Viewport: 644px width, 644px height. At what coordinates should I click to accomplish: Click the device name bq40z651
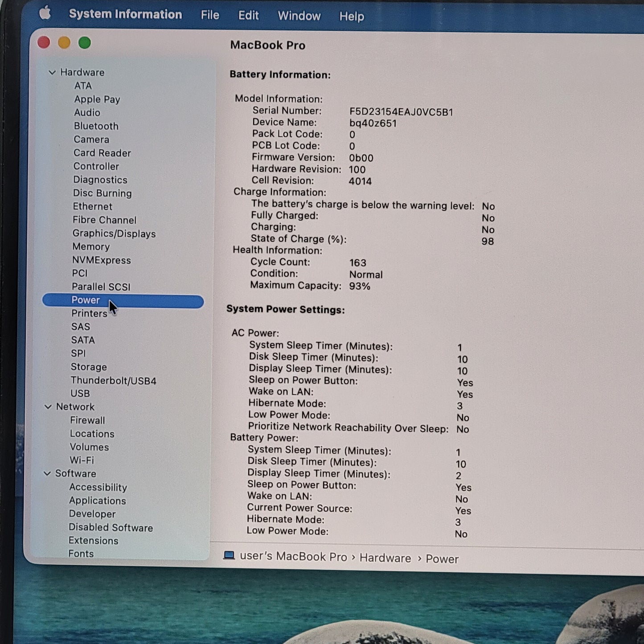[x=373, y=123]
